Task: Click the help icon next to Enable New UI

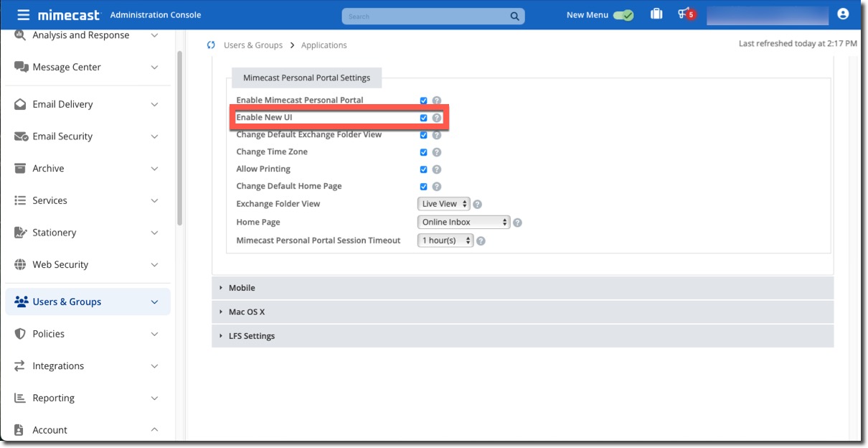Action: tap(437, 117)
